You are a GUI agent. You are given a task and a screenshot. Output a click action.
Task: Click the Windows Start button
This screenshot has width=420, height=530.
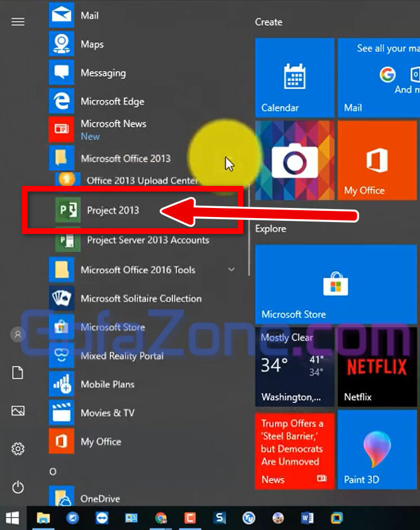point(12,518)
